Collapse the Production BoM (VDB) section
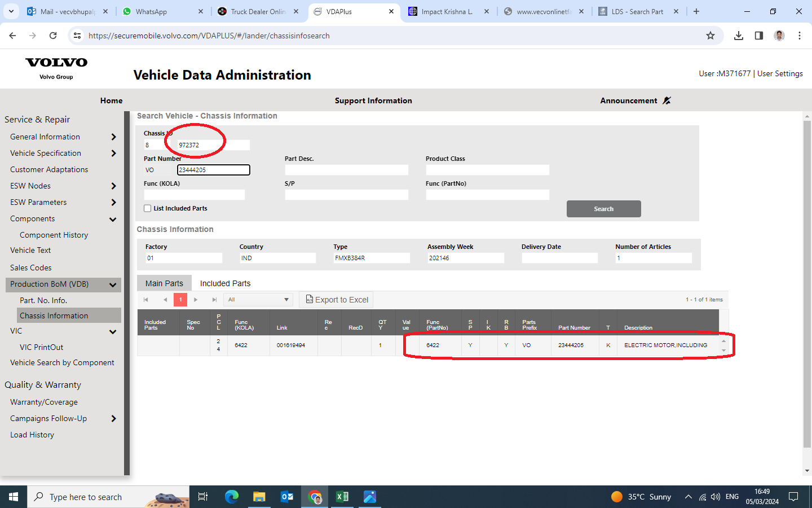The height and width of the screenshot is (508, 812). (x=113, y=284)
